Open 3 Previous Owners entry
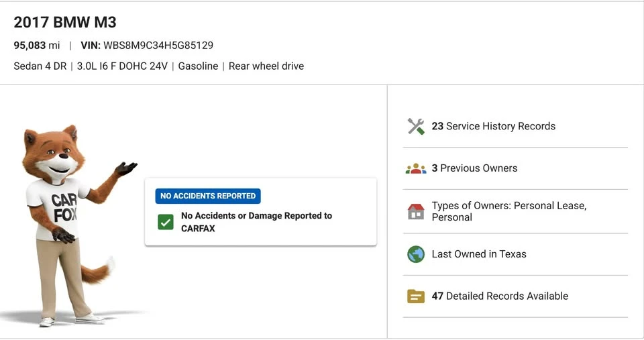Screen dimensions: 644x340 (474, 168)
